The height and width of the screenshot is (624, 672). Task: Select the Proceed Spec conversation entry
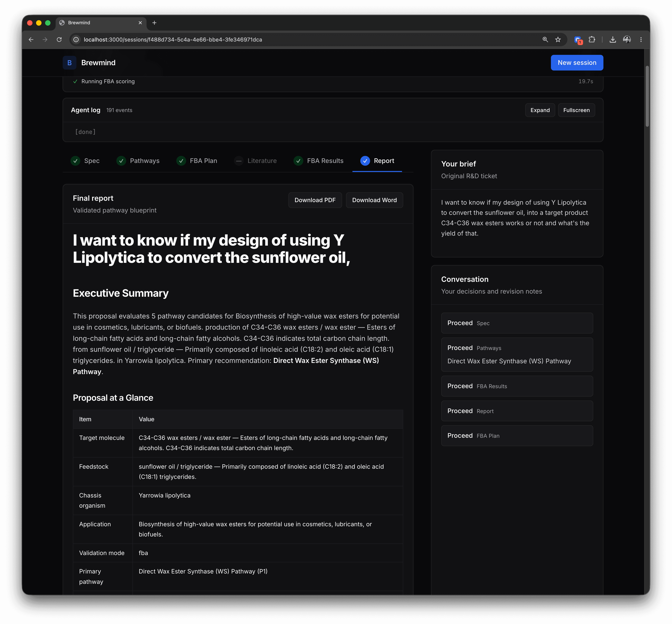point(517,323)
